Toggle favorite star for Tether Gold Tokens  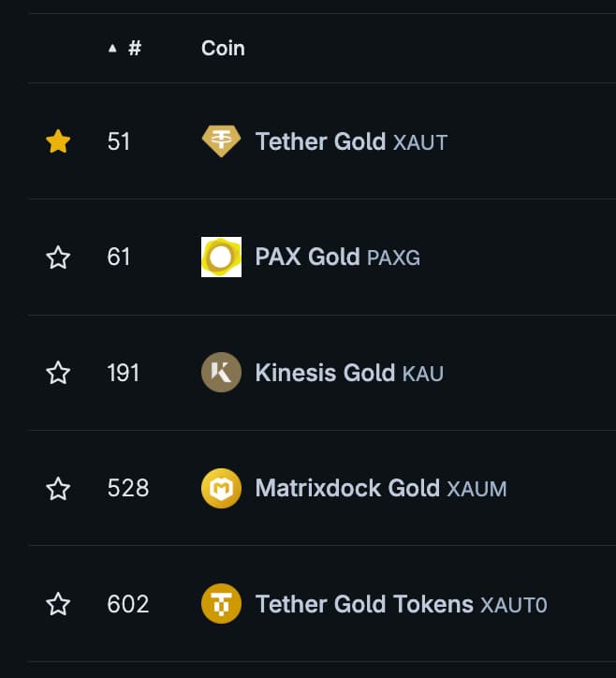click(x=58, y=604)
